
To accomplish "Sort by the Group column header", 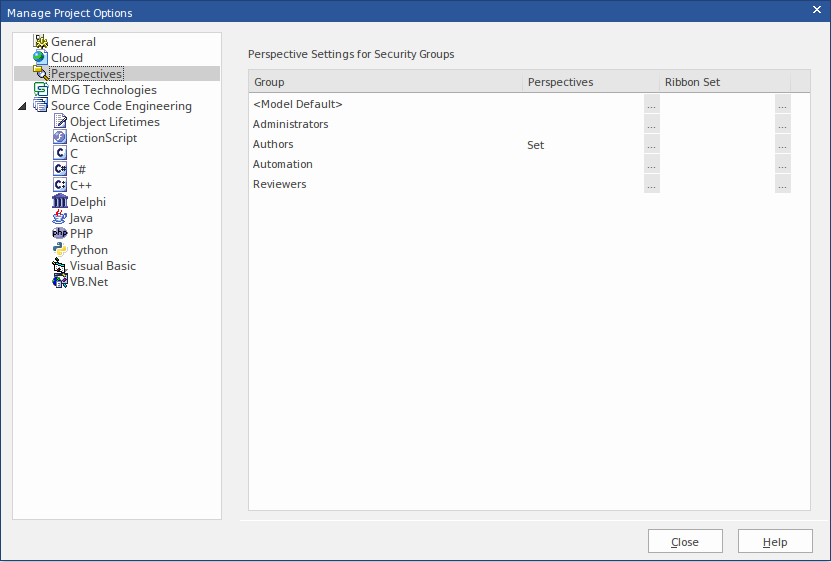I will point(385,82).
